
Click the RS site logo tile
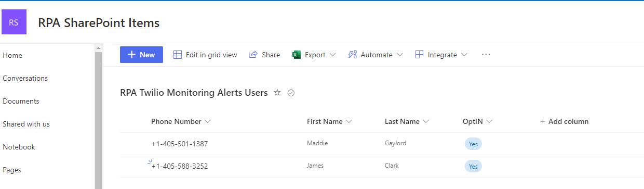14,22
